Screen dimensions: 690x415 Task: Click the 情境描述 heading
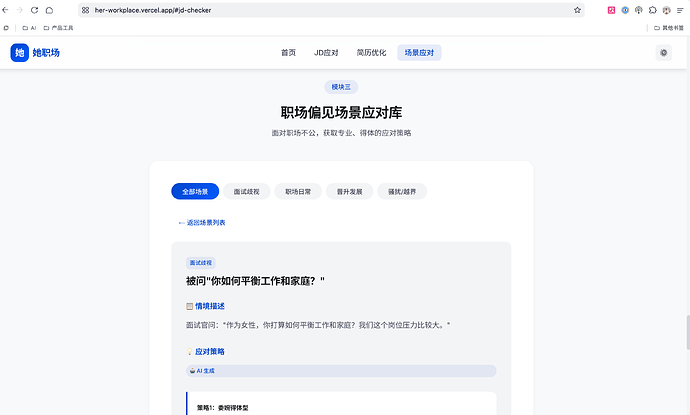[x=210, y=306]
